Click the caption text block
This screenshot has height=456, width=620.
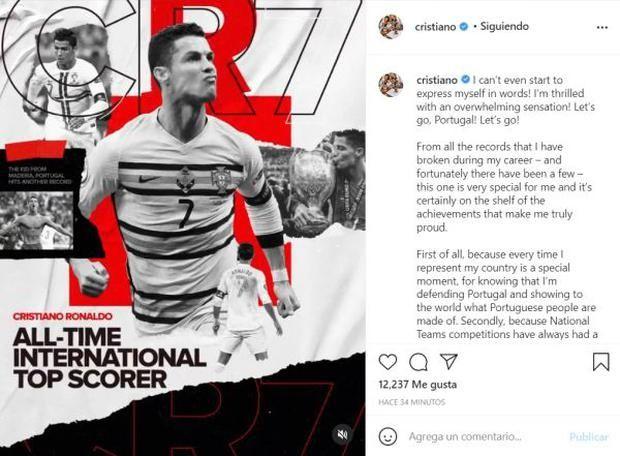pyautogui.click(x=506, y=207)
